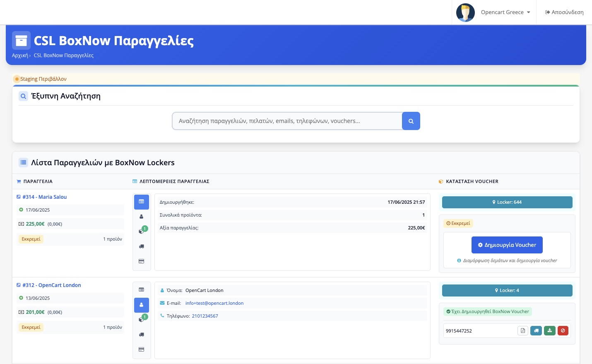The image size is (592, 364).
Task: Open voucher 9915447252 PDF document
Action: (x=523, y=330)
